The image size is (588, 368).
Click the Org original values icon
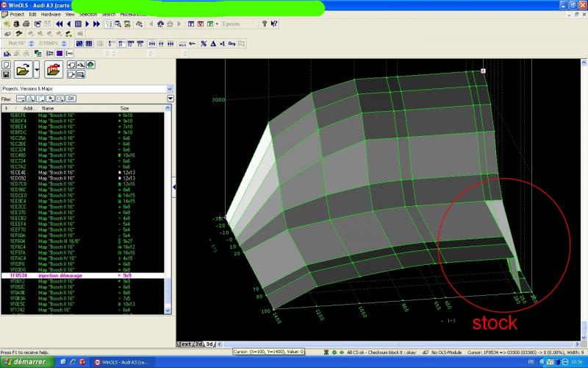pos(232,43)
